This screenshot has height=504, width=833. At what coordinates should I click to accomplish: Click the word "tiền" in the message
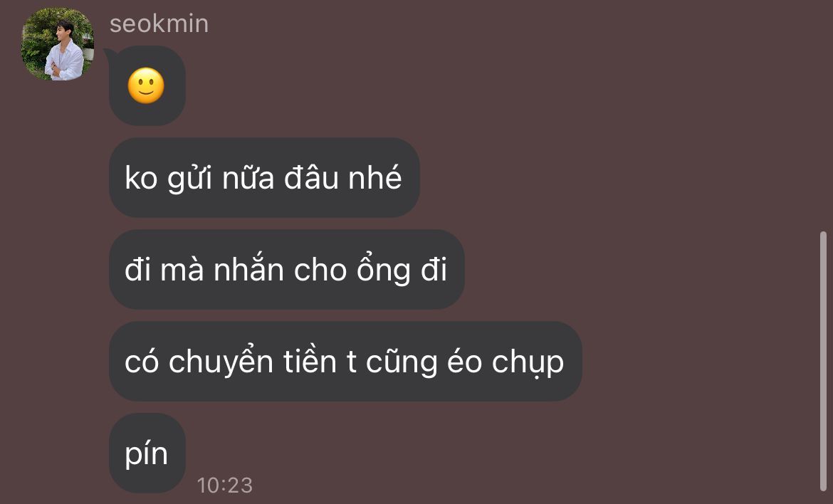(x=310, y=362)
